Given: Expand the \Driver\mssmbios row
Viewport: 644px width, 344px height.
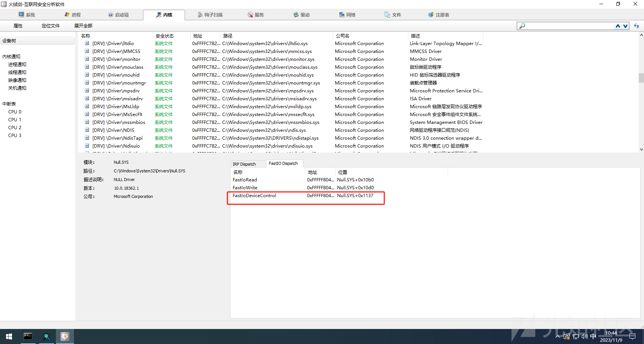Looking at the screenshot, I should click(x=87, y=122).
